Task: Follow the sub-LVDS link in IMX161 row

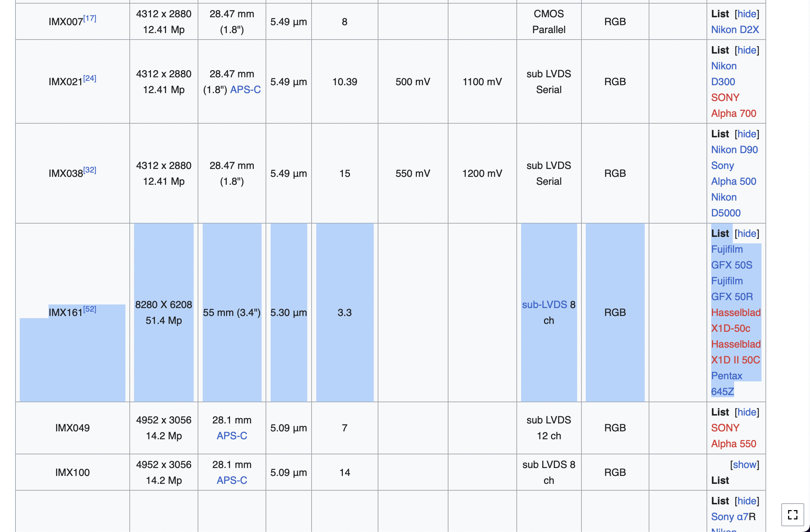Action: click(x=544, y=305)
